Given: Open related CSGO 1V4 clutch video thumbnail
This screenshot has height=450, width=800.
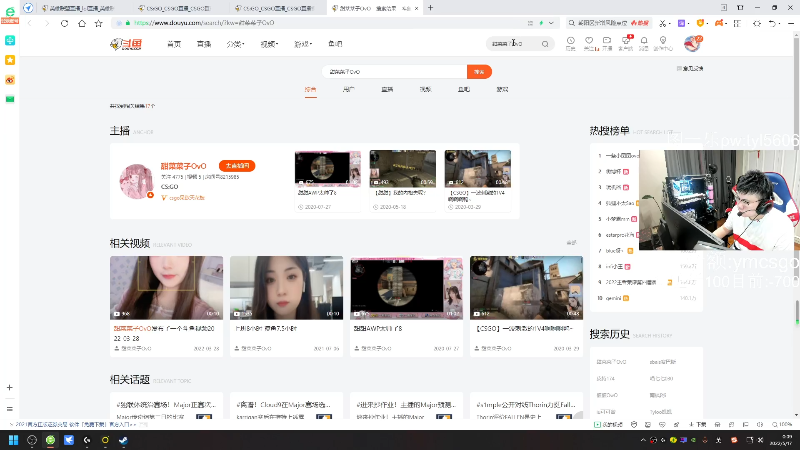Looking at the screenshot, I should [x=526, y=288].
